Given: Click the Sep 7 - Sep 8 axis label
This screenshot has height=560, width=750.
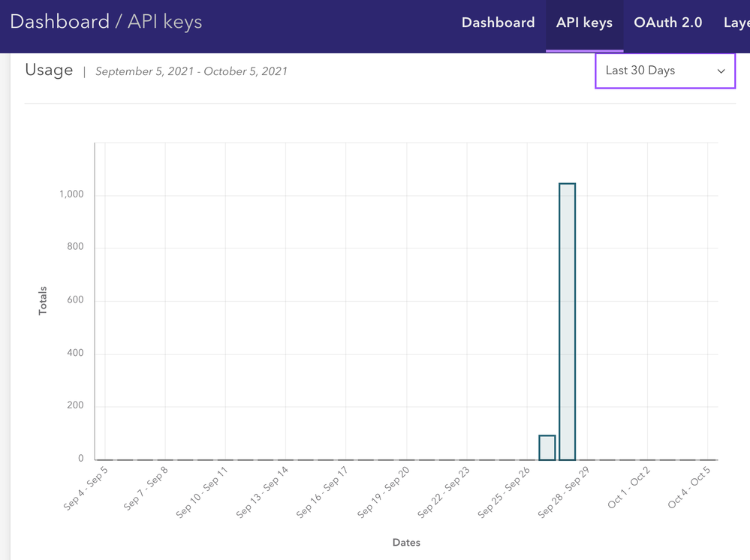Looking at the screenshot, I should 146,488.
